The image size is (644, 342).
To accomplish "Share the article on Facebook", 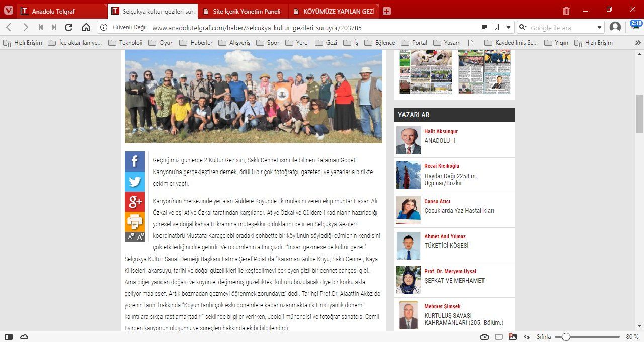I will pos(135,161).
